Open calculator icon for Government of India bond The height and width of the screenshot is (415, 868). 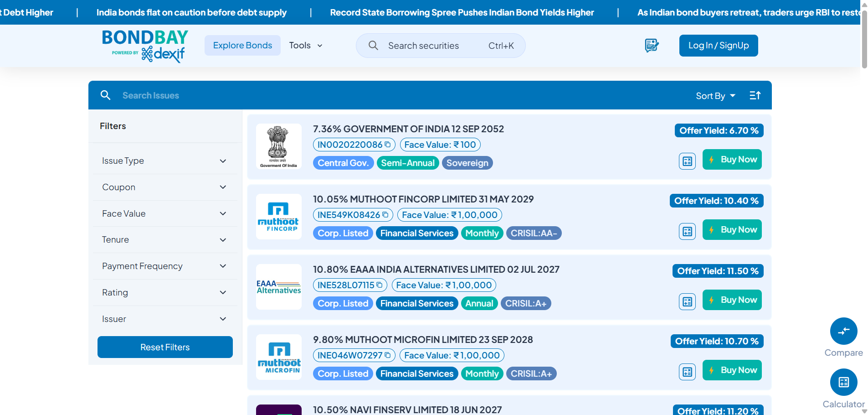coord(687,161)
